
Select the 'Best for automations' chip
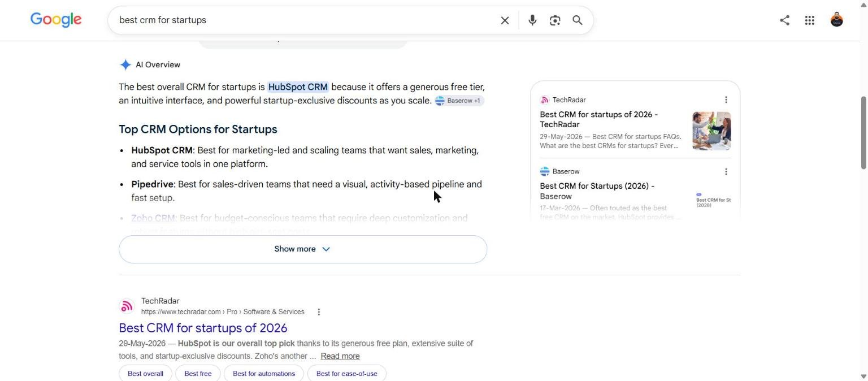[x=264, y=374]
